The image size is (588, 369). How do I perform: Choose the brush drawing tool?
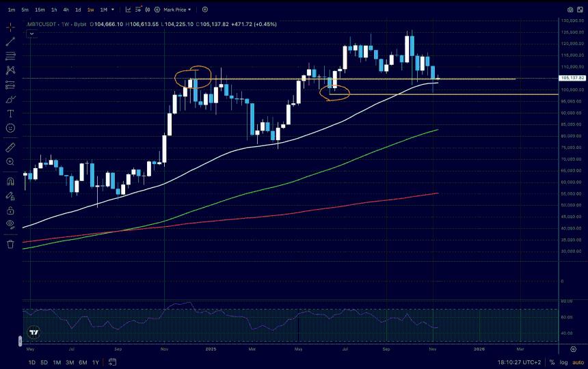(x=10, y=99)
